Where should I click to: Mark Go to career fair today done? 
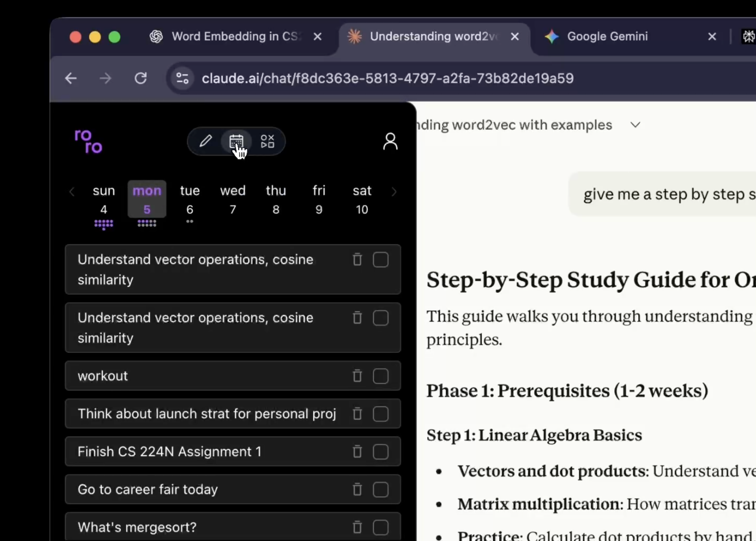[381, 490]
